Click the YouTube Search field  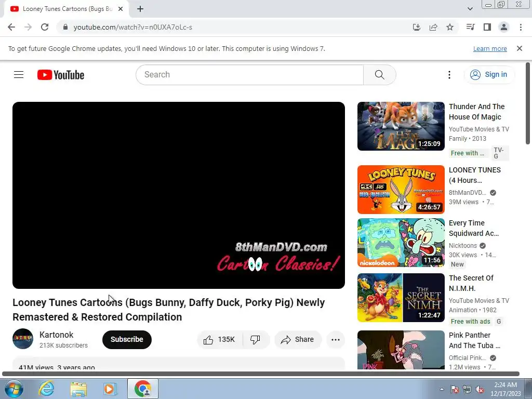(x=249, y=75)
